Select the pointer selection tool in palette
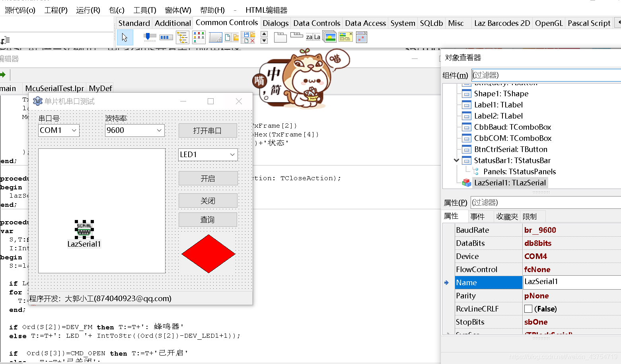Viewport: 621px width, 364px height. (x=125, y=37)
